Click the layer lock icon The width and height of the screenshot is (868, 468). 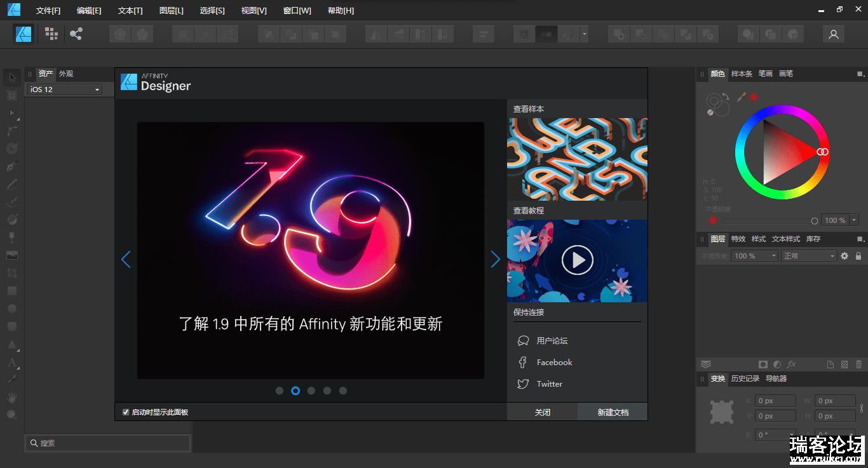pyautogui.click(x=858, y=256)
